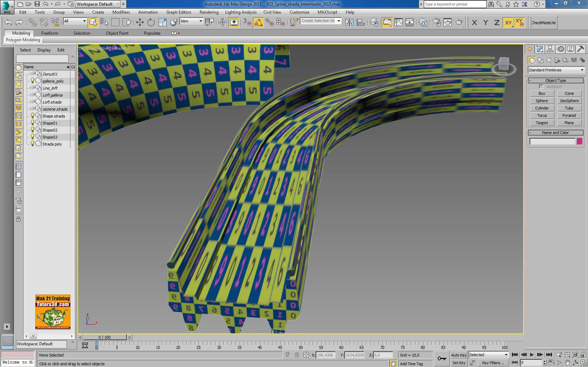Screen dimensions: 588x367
Task: Activate the Select and Rotate tool
Action: click(151, 23)
